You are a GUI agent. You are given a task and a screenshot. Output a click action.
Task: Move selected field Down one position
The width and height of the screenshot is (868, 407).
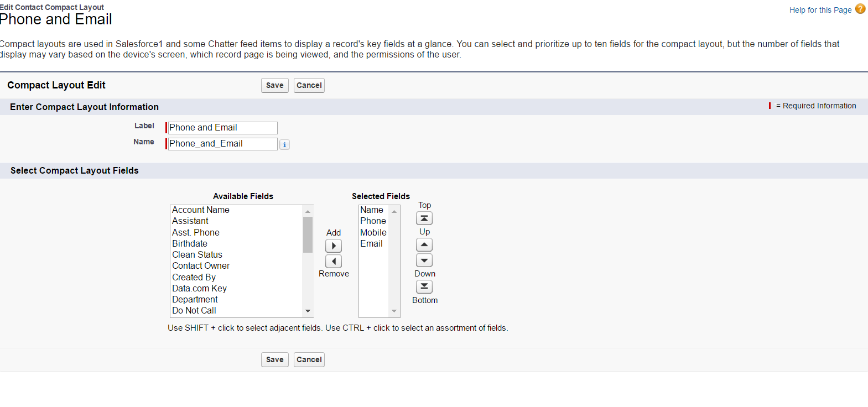pyautogui.click(x=424, y=260)
